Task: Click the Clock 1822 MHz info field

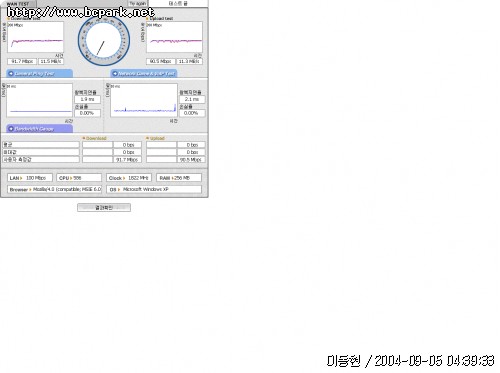Action: pyautogui.click(x=129, y=178)
